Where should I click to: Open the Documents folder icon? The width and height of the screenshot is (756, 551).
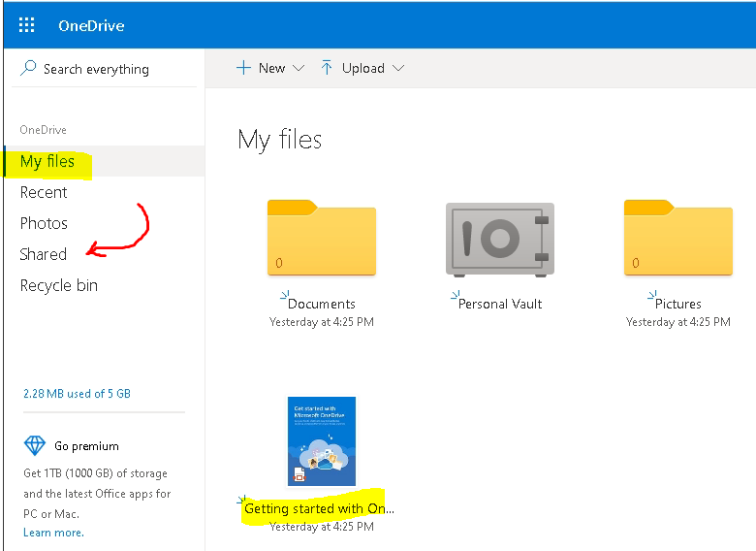(x=322, y=238)
